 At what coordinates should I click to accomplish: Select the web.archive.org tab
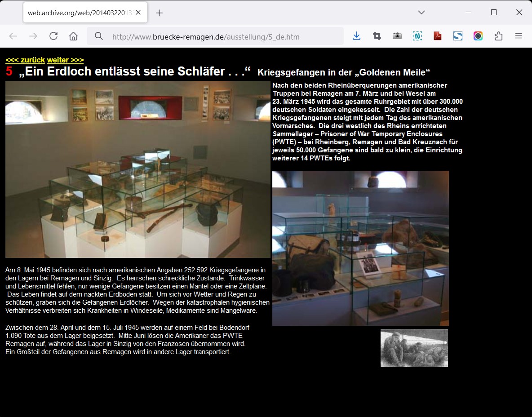[x=81, y=13]
